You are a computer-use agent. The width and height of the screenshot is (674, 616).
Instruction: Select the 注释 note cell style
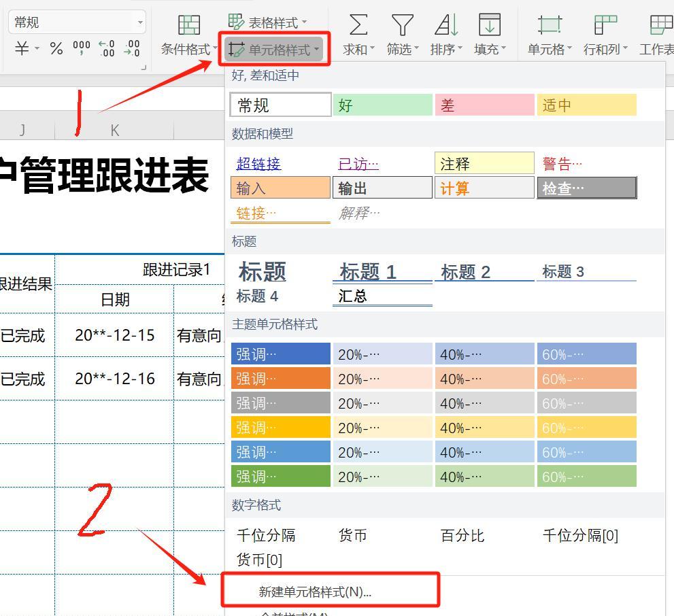point(484,163)
